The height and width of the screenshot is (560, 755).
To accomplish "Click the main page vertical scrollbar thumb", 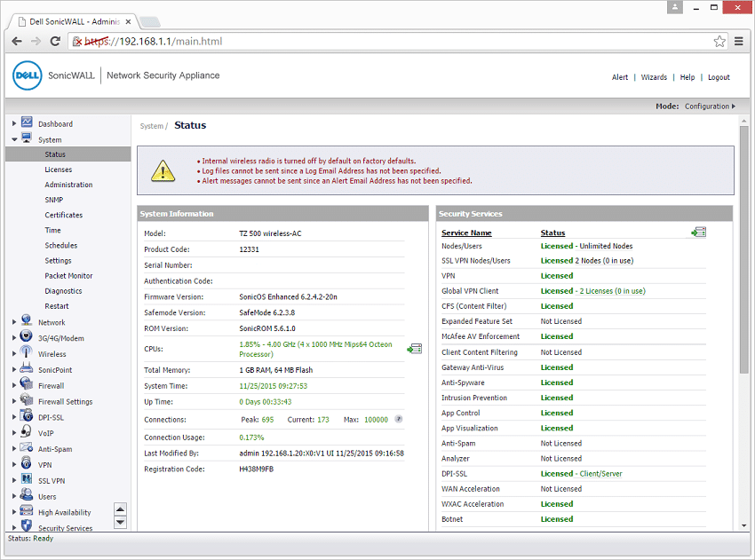I will coord(744,249).
